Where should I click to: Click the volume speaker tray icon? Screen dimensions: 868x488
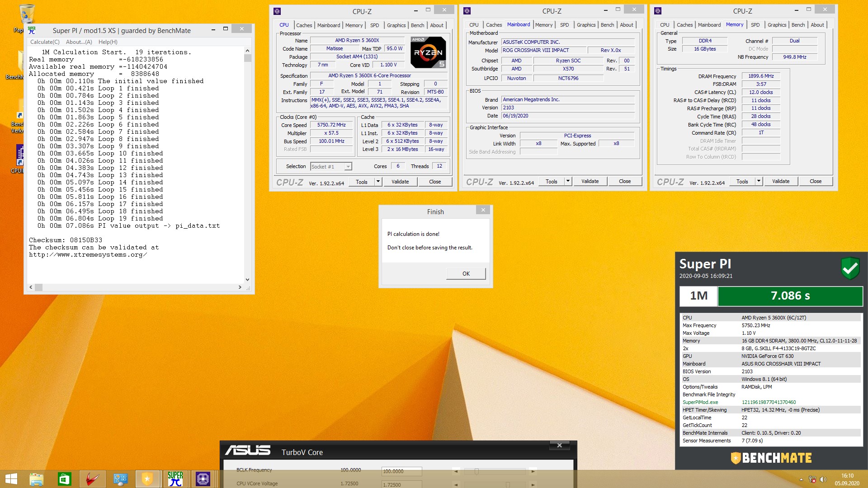tap(823, 479)
